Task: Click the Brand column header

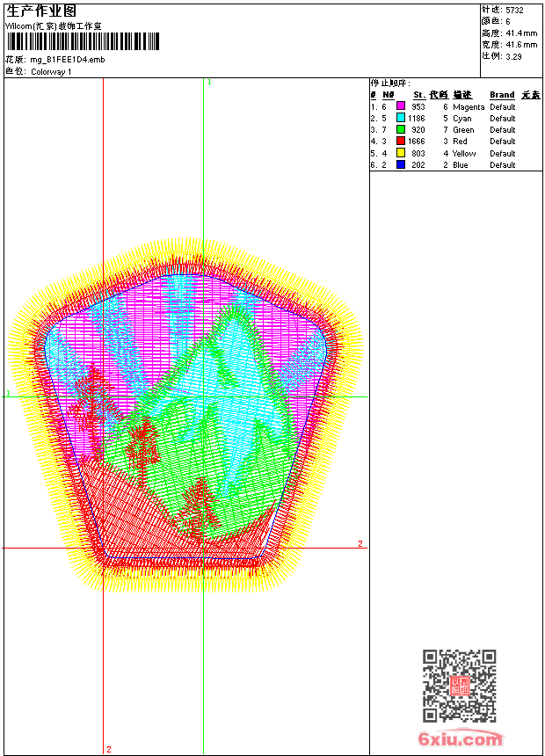Action: tap(502, 95)
